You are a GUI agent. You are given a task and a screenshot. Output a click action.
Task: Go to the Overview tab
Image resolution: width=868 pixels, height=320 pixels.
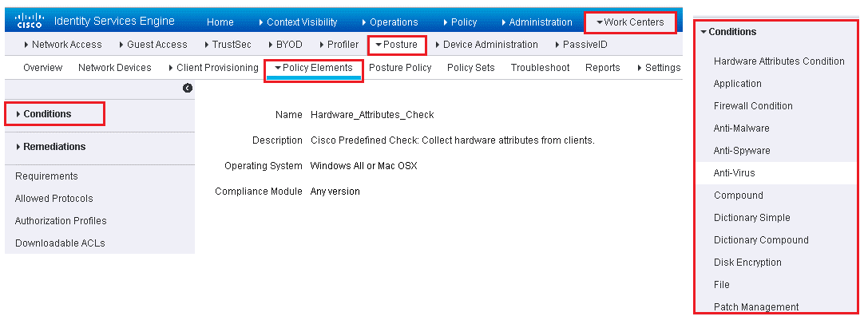42,68
